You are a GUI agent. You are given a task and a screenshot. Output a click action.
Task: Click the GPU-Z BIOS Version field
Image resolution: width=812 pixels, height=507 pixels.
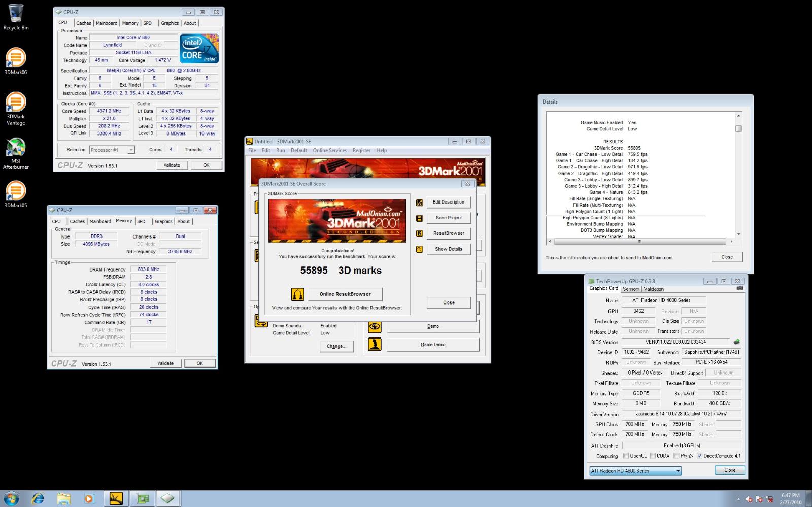675,342
